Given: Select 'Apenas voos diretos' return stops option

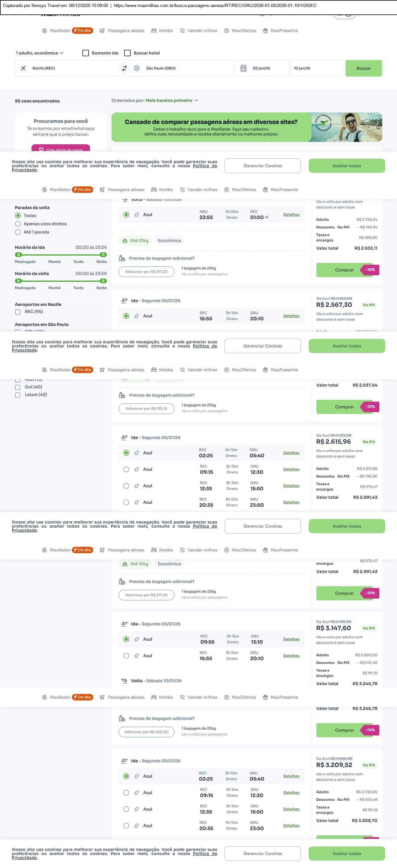Looking at the screenshot, I should tap(18, 224).
